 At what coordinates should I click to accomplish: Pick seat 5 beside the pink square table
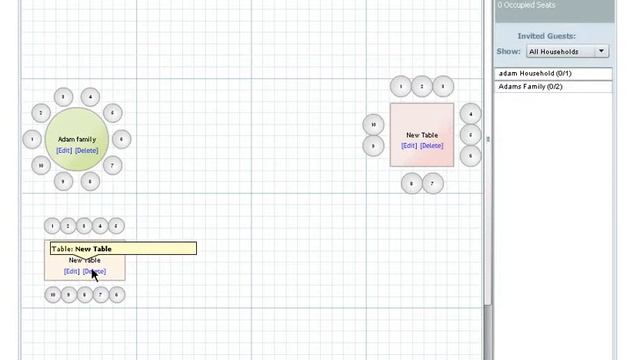[471, 135]
